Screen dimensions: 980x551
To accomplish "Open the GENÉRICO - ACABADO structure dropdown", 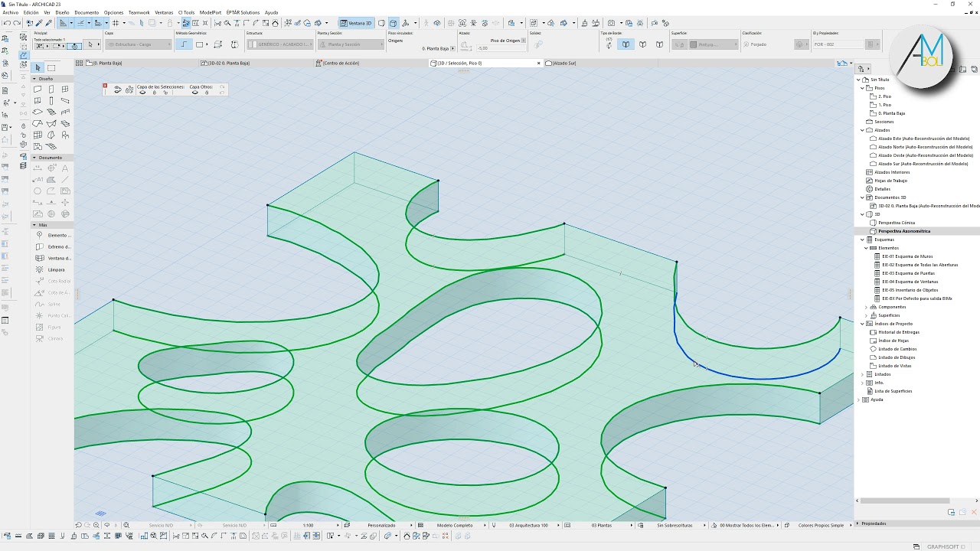I will tap(280, 44).
